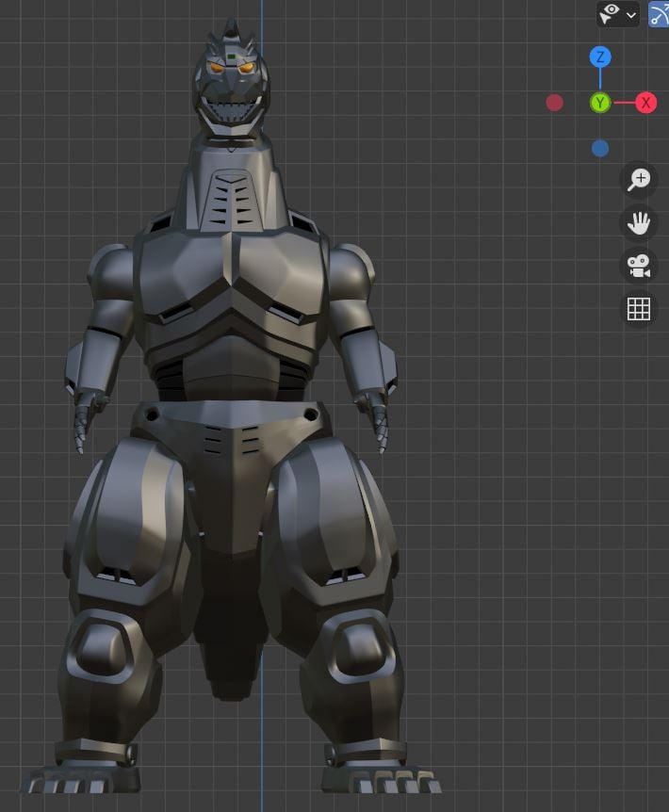Open the selectability and visibility dropdown
669x812 pixels.
617,14
